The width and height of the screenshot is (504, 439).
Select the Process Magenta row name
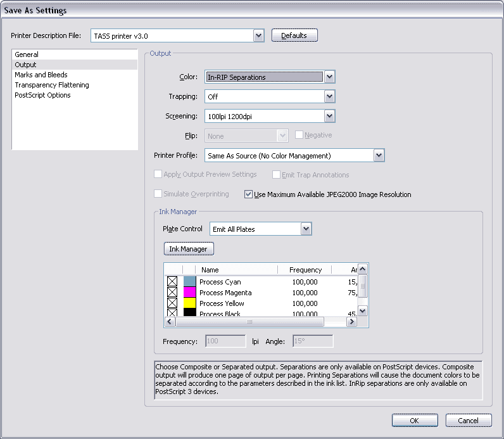click(x=225, y=292)
